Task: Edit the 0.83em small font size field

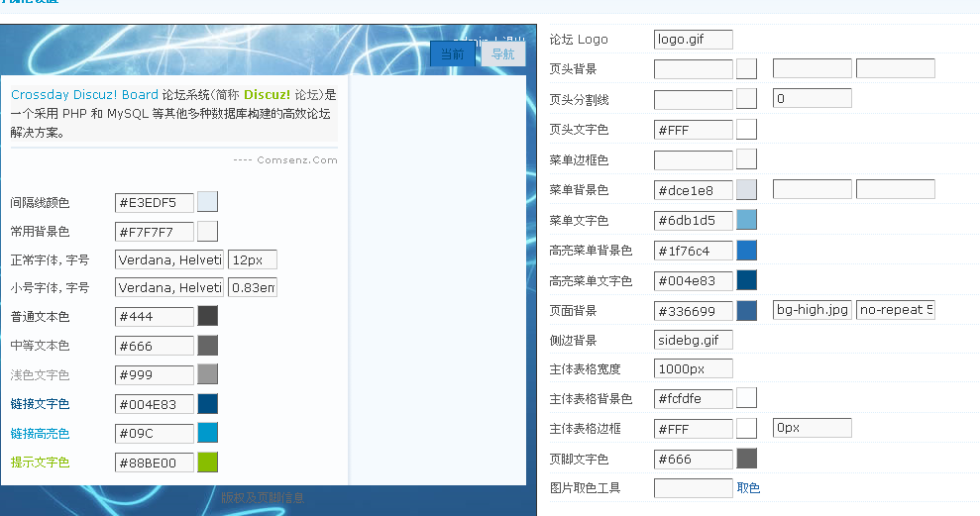Action: pyautogui.click(x=253, y=287)
